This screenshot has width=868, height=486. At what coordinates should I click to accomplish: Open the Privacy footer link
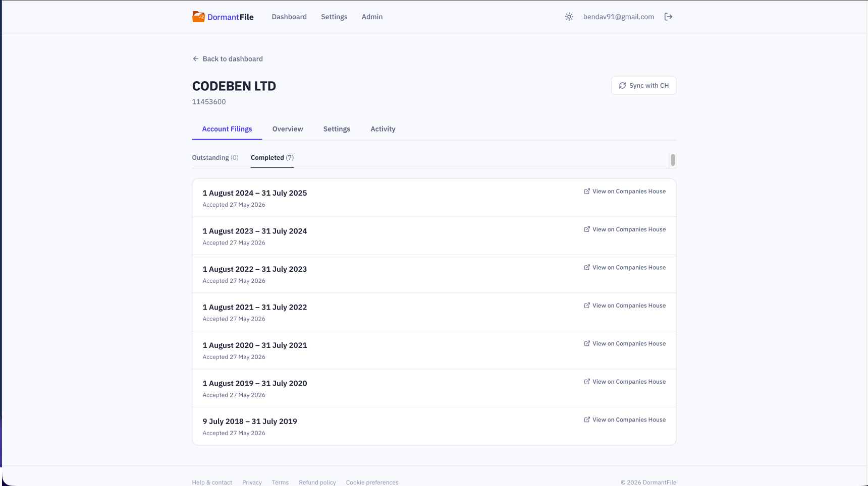pyautogui.click(x=252, y=482)
